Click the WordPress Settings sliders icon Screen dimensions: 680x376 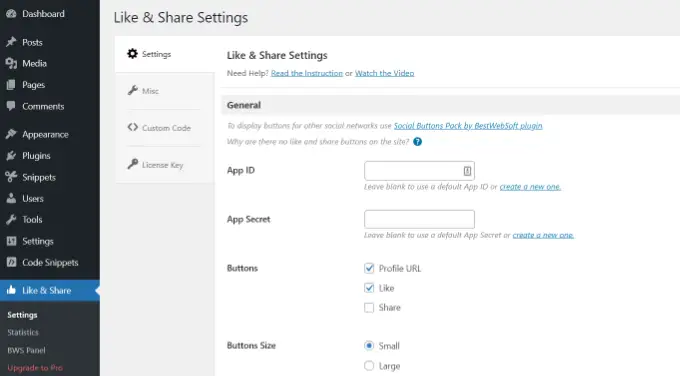(x=11, y=241)
